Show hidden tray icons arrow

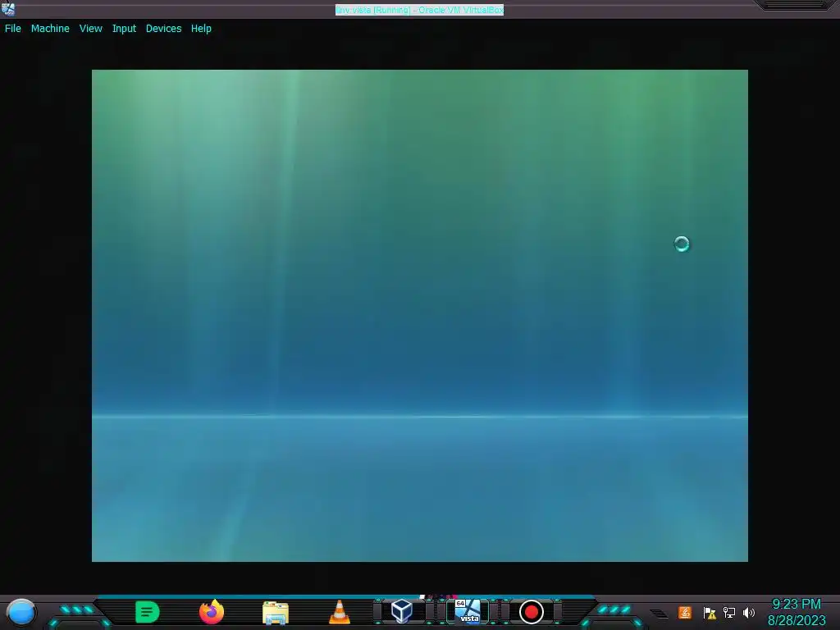659,614
